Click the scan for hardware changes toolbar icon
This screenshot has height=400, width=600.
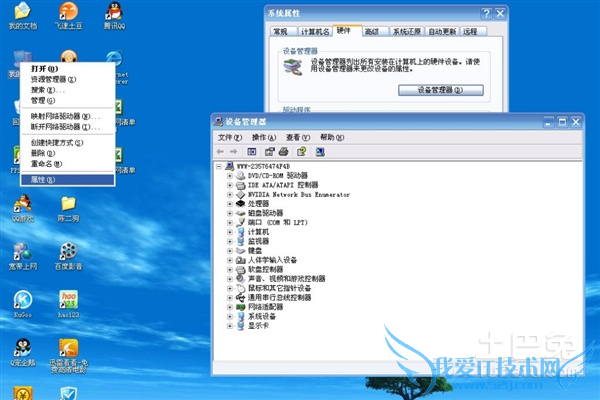coord(320,152)
